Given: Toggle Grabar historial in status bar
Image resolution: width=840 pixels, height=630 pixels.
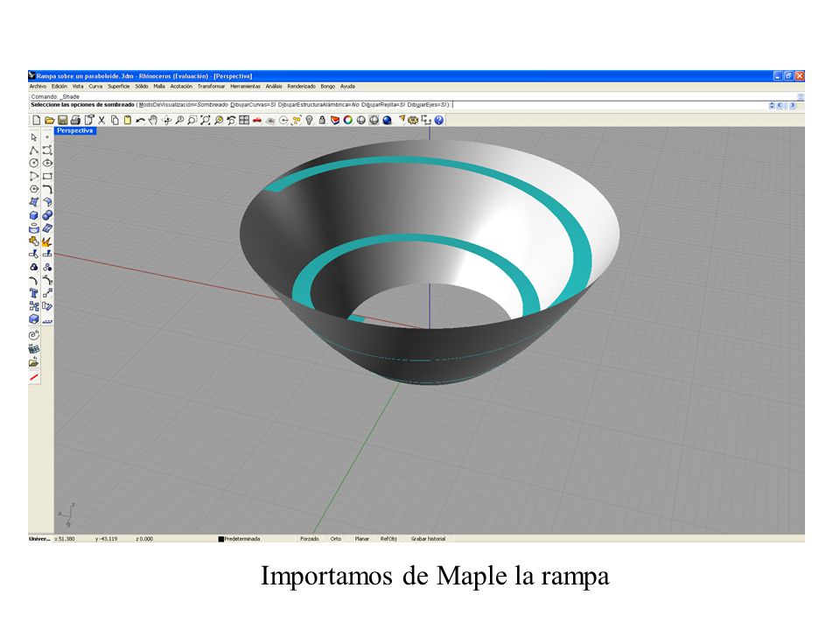Looking at the screenshot, I should 428,539.
